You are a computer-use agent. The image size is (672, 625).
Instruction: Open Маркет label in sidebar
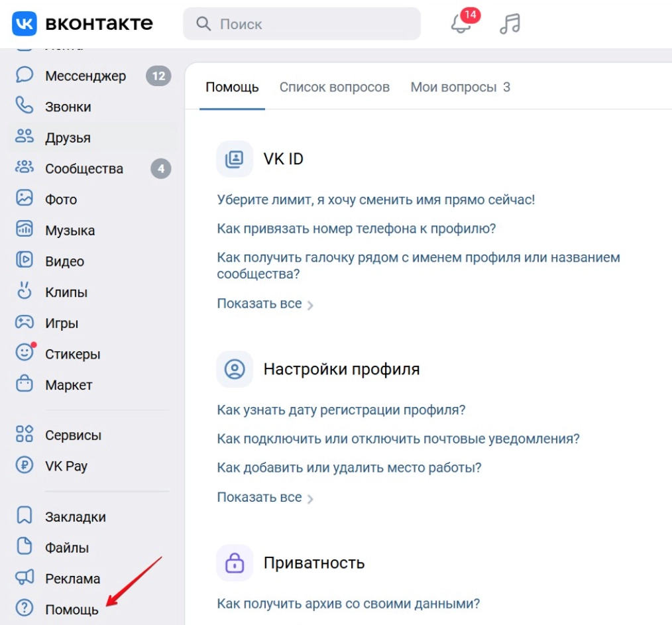coord(68,384)
